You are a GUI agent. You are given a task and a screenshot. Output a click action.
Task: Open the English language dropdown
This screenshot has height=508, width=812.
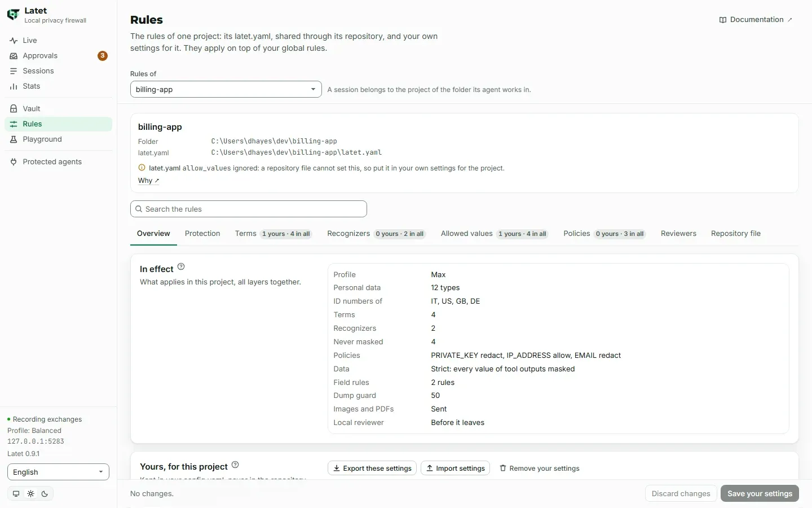pos(58,472)
